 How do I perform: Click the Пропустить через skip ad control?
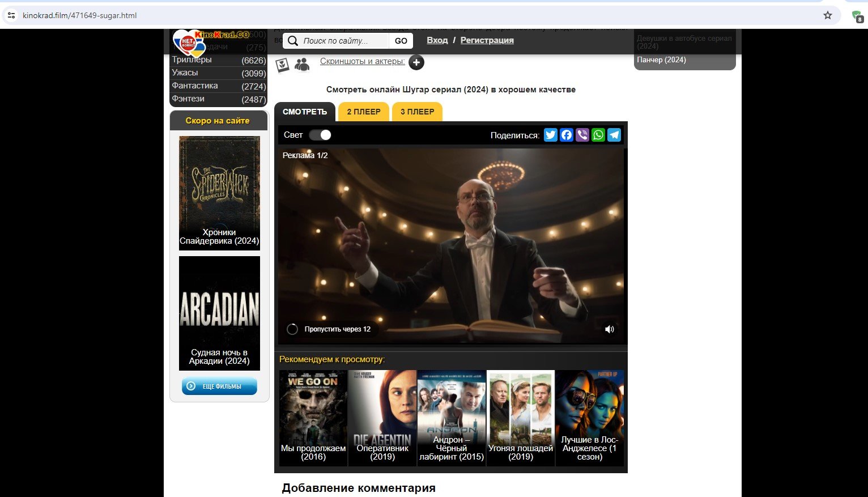coord(330,329)
